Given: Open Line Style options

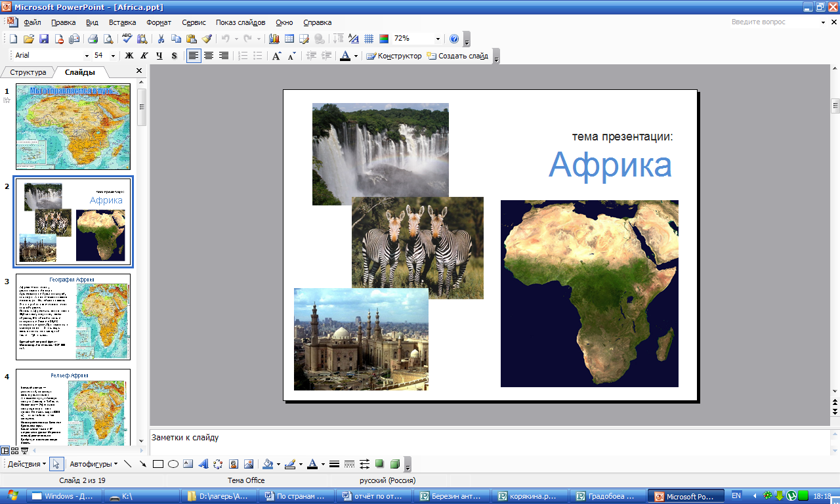Looking at the screenshot, I should 334,464.
